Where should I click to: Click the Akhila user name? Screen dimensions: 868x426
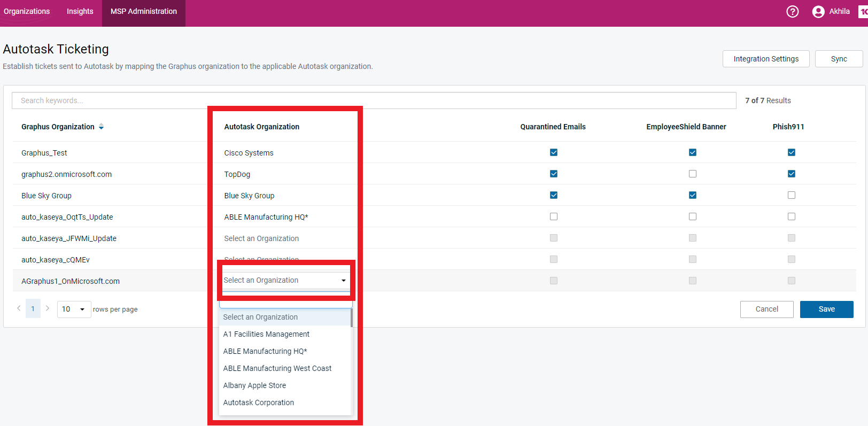point(839,11)
